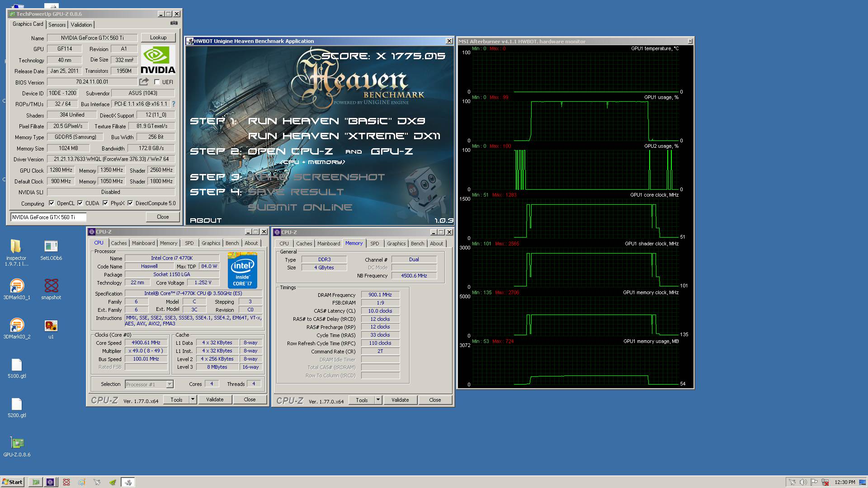Toggle the OpenCL checkbox

click(52, 203)
